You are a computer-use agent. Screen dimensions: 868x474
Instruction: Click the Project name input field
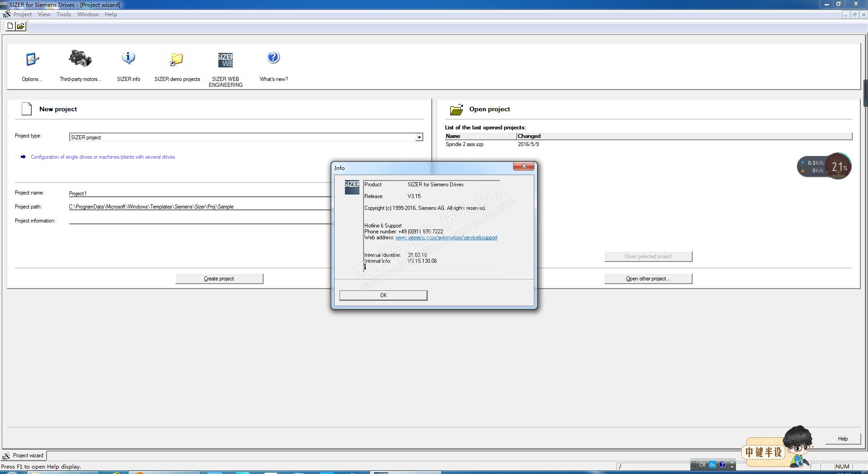pos(200,194)
